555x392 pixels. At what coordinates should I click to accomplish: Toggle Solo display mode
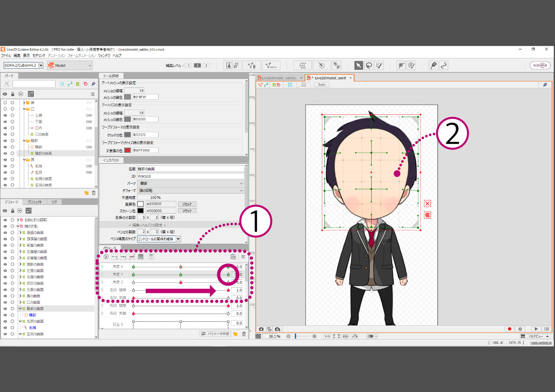tap(321, 85)
